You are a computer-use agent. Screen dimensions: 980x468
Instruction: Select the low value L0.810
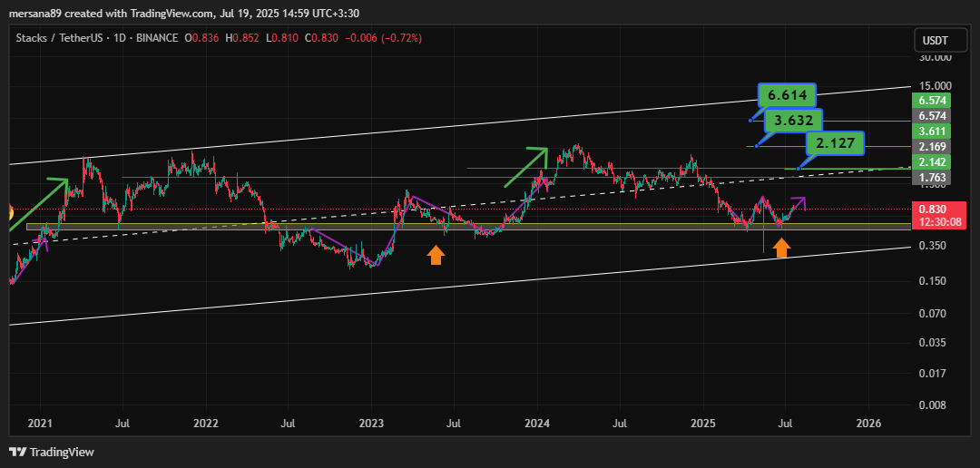coord(281,38)
